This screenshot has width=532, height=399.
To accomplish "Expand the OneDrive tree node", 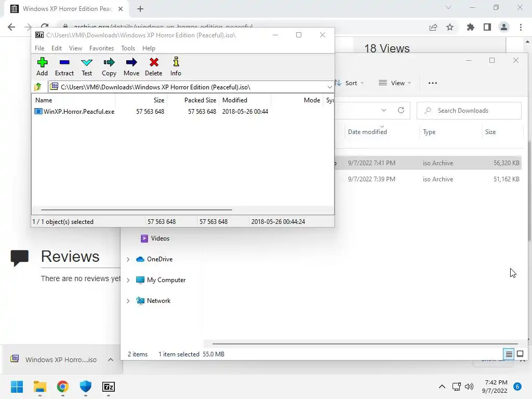I will pos(128,260).
